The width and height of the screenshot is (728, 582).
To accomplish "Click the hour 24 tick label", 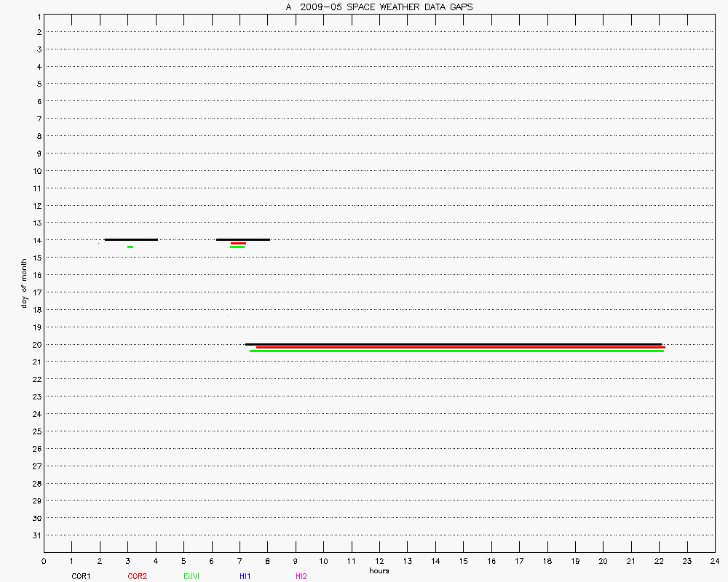I will (714, 560).
